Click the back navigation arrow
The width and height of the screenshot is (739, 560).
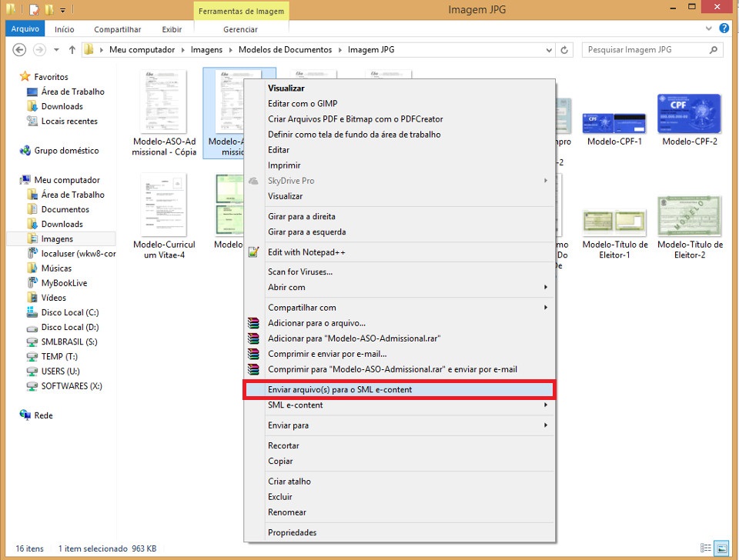pyautogui.click(x=21, y=50)
